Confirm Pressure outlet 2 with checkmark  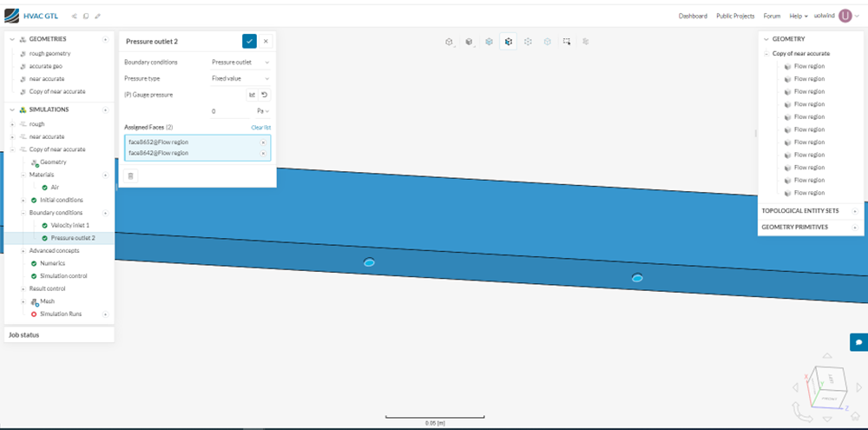click(250, 41)
